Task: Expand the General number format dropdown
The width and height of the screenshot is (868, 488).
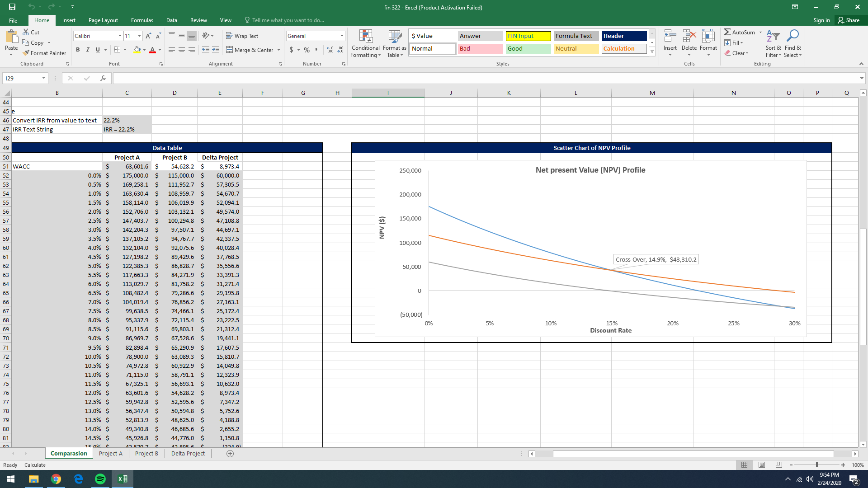Action: coord(342,36)
